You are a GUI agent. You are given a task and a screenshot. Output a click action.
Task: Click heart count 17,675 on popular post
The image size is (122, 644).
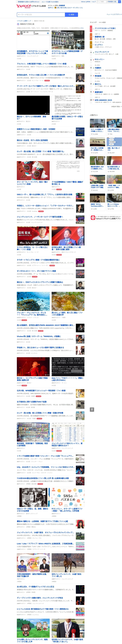[x=95, y=153]
